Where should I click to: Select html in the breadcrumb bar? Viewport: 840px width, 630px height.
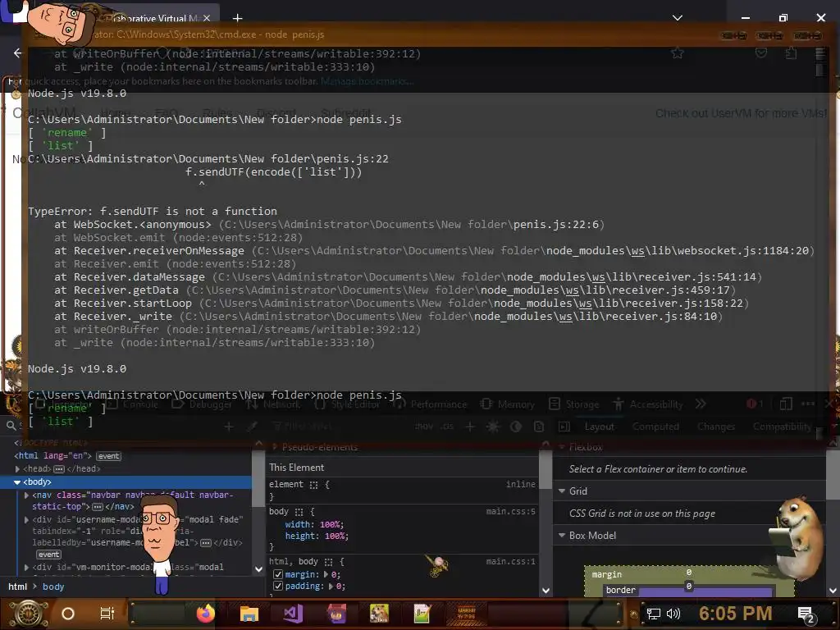pyautogui.click(x=18, y=587)
